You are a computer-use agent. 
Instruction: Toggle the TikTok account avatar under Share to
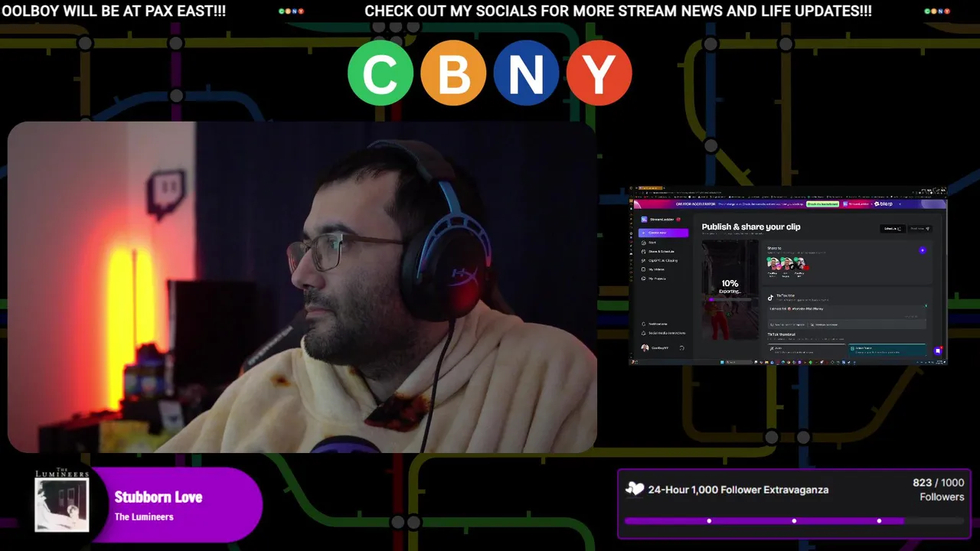[787, 264]
